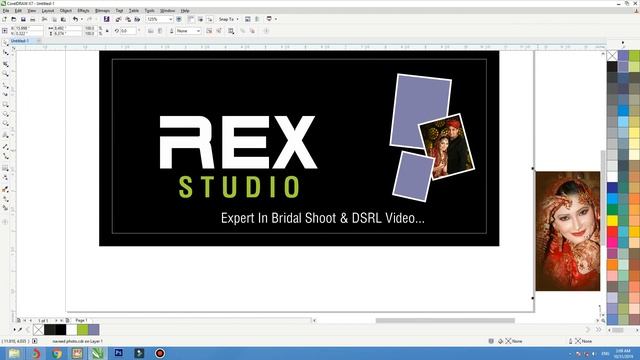Pick the white swatch in document palette
The height and width of the screenshot is (360, 640).
[72, 329]
